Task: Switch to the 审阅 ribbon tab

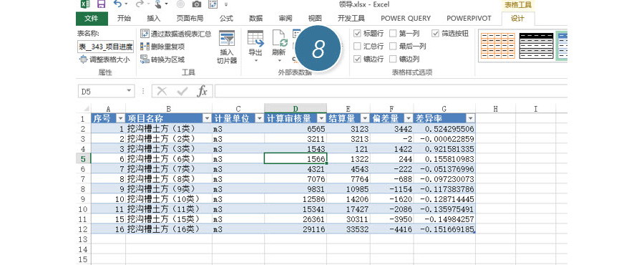Action: click(x=286, y=19)
